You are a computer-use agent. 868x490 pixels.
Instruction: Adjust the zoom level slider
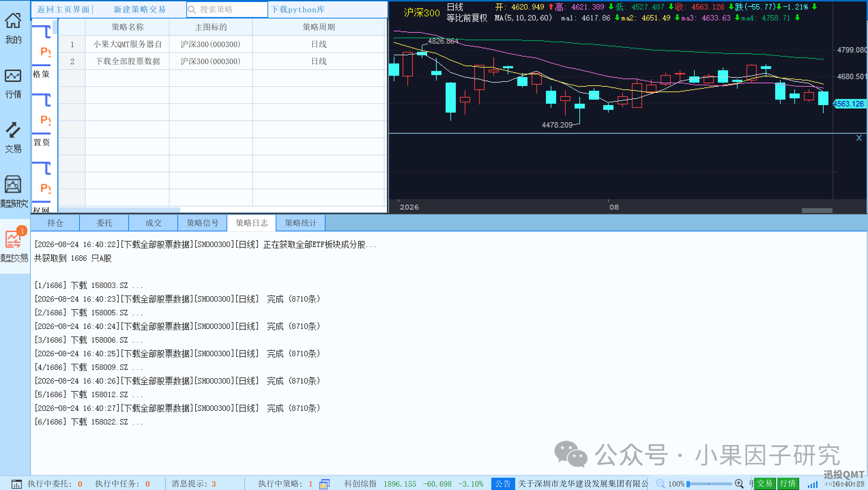(709, 484)
